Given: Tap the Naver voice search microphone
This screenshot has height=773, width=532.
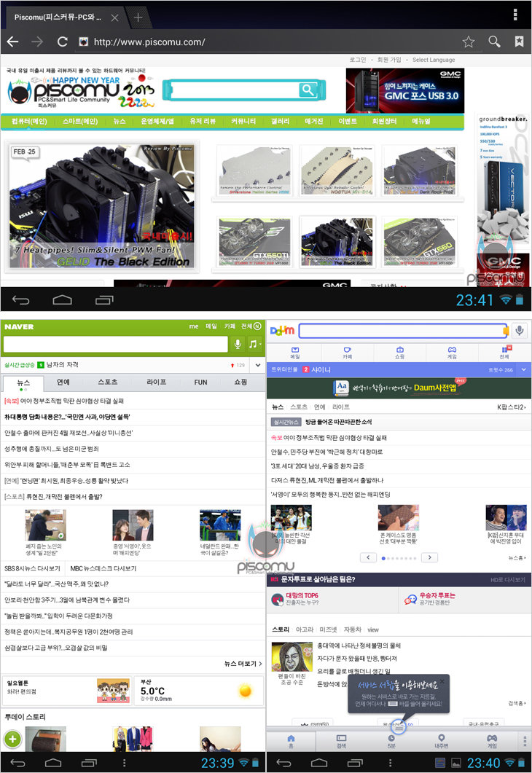Looking at the screenshot, I should point(238,344).
